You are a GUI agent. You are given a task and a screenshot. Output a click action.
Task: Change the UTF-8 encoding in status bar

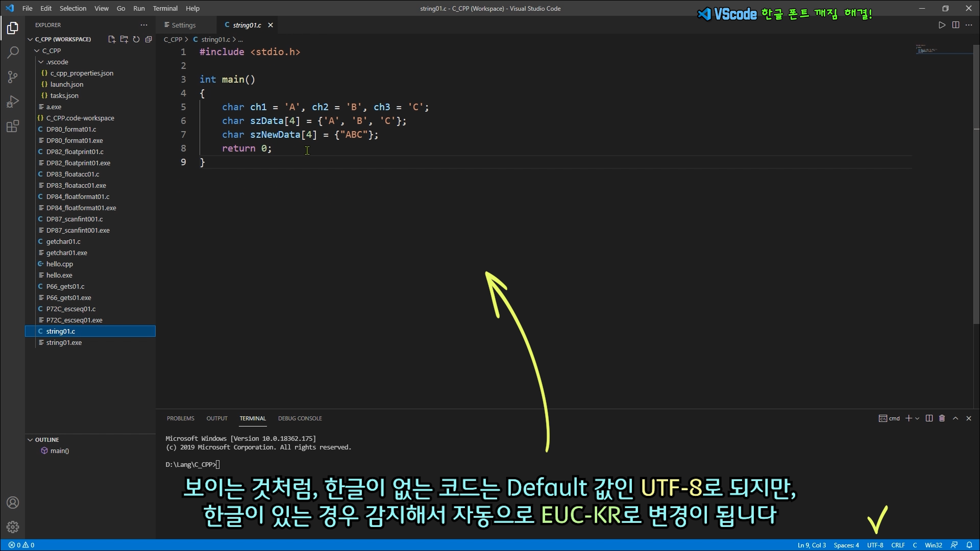coord(875,545)
